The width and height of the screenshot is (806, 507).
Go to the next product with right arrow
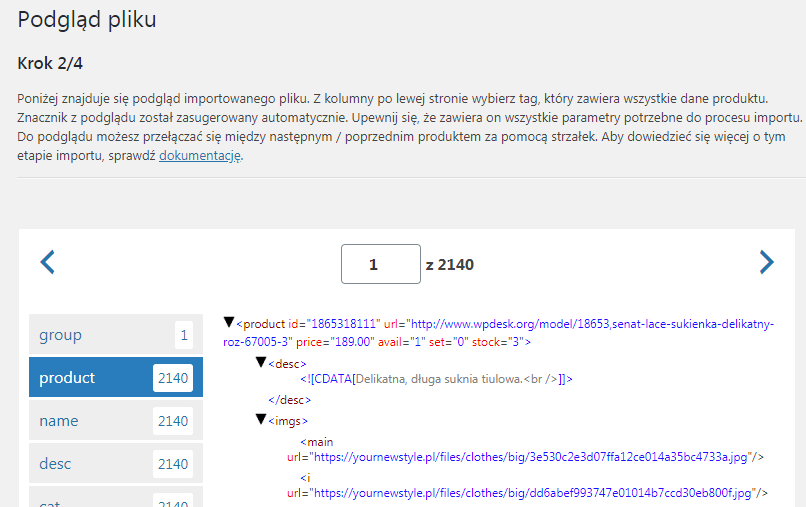click(x=766, y=262)
